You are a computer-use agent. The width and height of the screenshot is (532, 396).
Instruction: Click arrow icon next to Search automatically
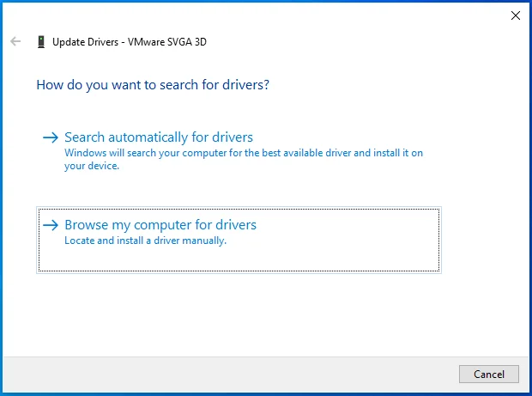tap(51, 137)
